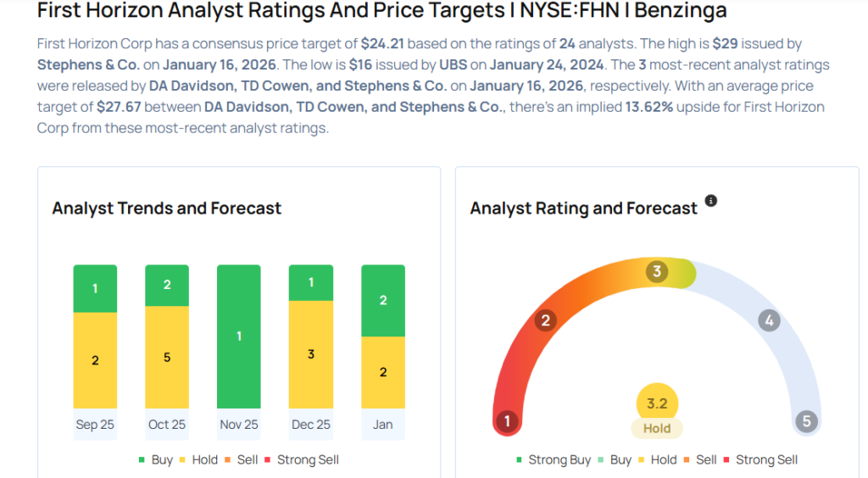The width and height of the screenshot is (868, 478).
Task: Click the Hold badge under the 3.2 score
Action: point(657,429)
